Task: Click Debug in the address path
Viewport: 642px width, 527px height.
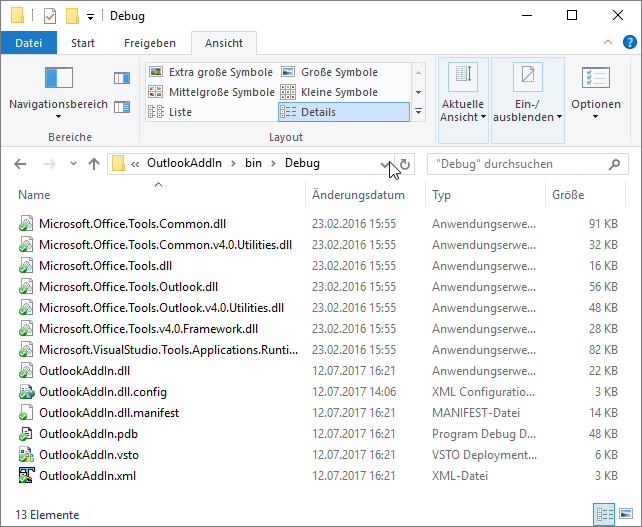Action: coord(302,163)
